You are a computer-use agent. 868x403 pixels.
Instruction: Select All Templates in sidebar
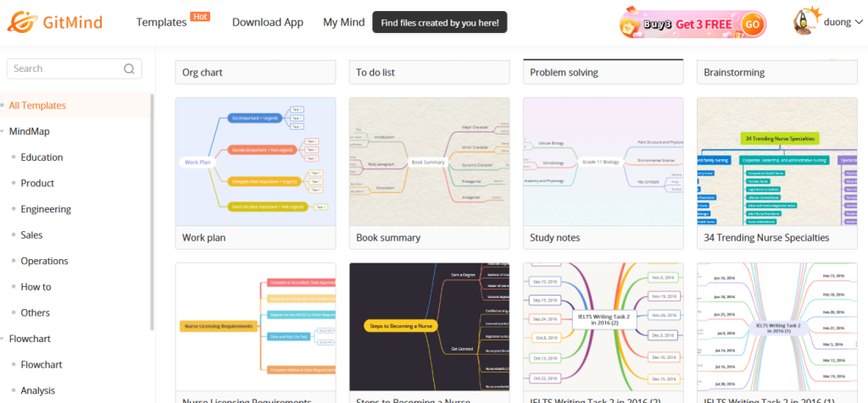point(37,106)
